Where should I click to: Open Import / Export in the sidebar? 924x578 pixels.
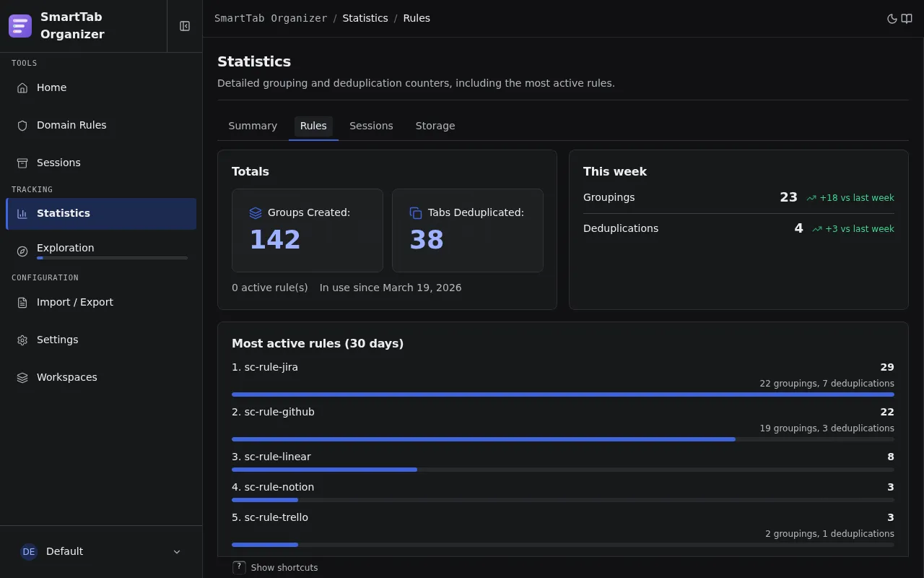pos(101,302)
